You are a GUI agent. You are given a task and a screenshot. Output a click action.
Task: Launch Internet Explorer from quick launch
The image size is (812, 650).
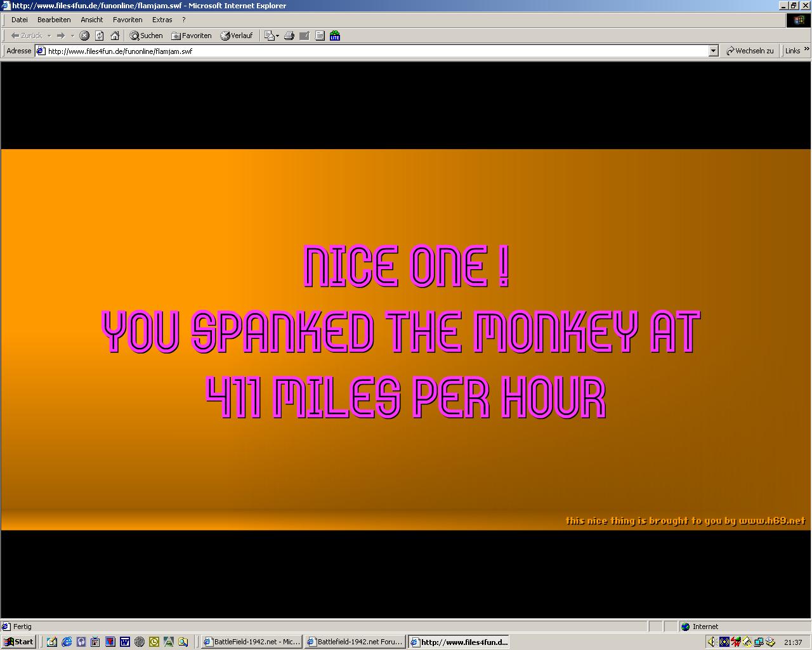67,642
